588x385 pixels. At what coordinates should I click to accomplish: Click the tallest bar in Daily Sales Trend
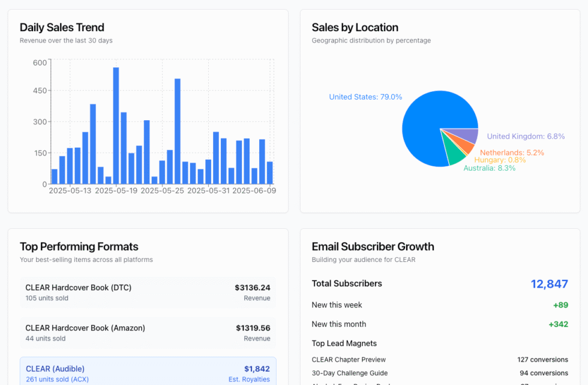click(x=116, y=126)
